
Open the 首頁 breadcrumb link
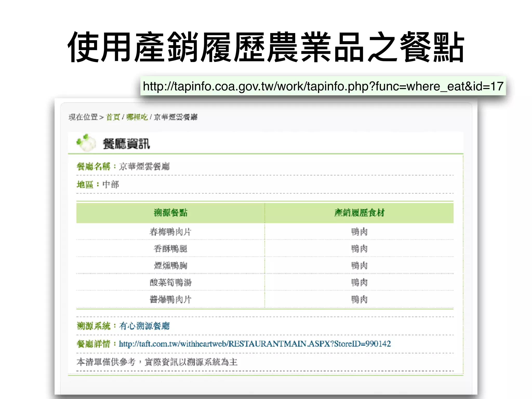coord(113,117)
